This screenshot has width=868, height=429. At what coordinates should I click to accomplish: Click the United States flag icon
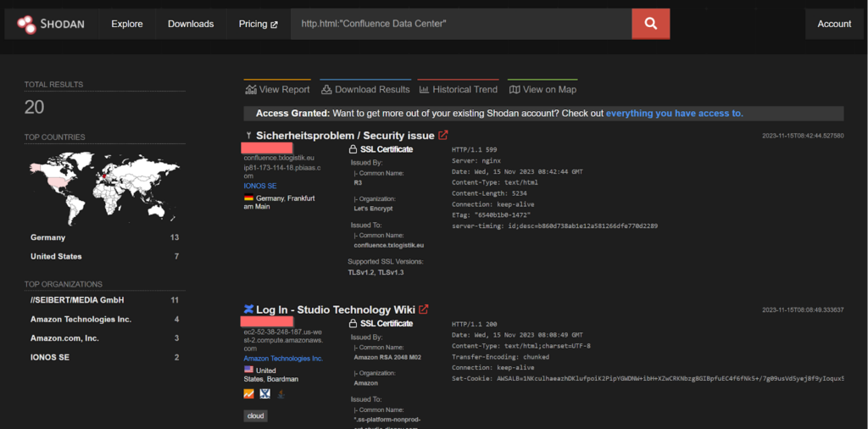(248, 370)
